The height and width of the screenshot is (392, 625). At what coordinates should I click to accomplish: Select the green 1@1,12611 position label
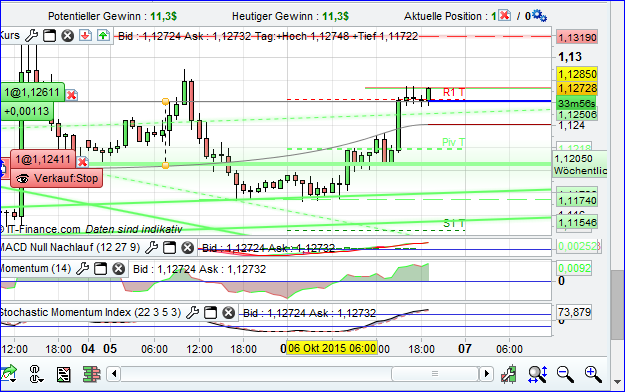[x=32, y=93]
